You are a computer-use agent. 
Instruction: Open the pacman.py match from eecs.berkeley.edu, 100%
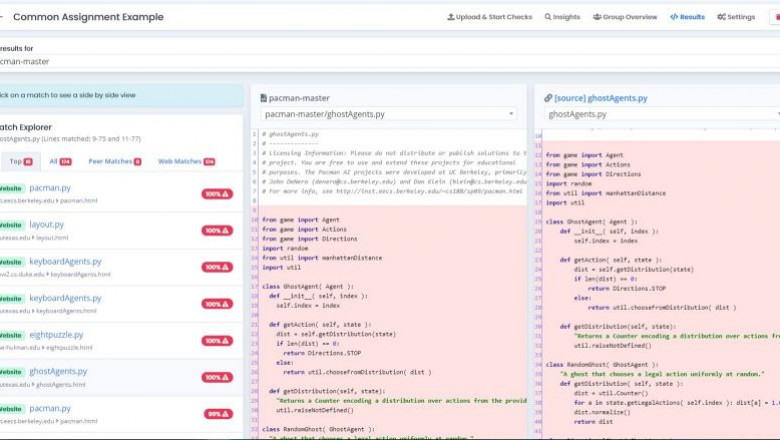tap(50, 188)
